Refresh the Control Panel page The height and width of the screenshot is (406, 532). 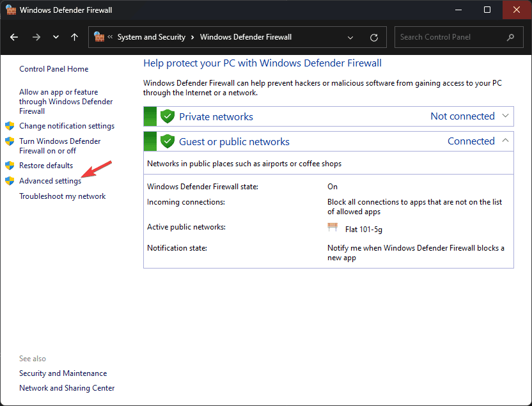click(374, 37)
